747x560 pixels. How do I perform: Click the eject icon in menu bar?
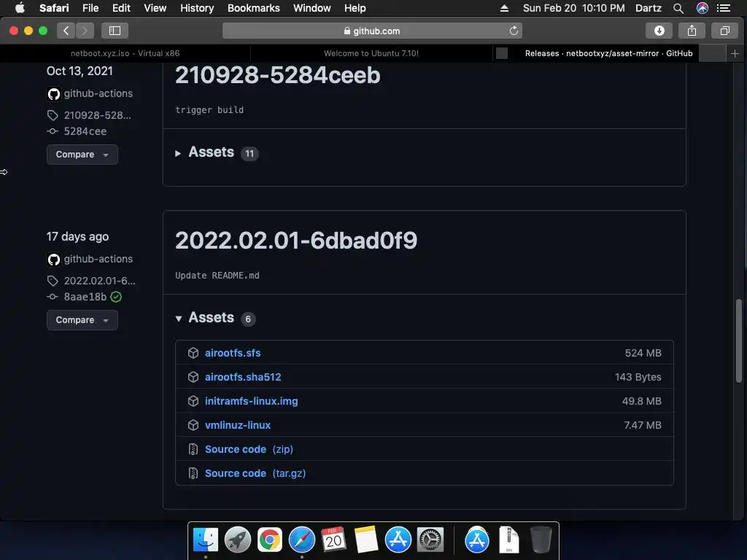(504, 8)
